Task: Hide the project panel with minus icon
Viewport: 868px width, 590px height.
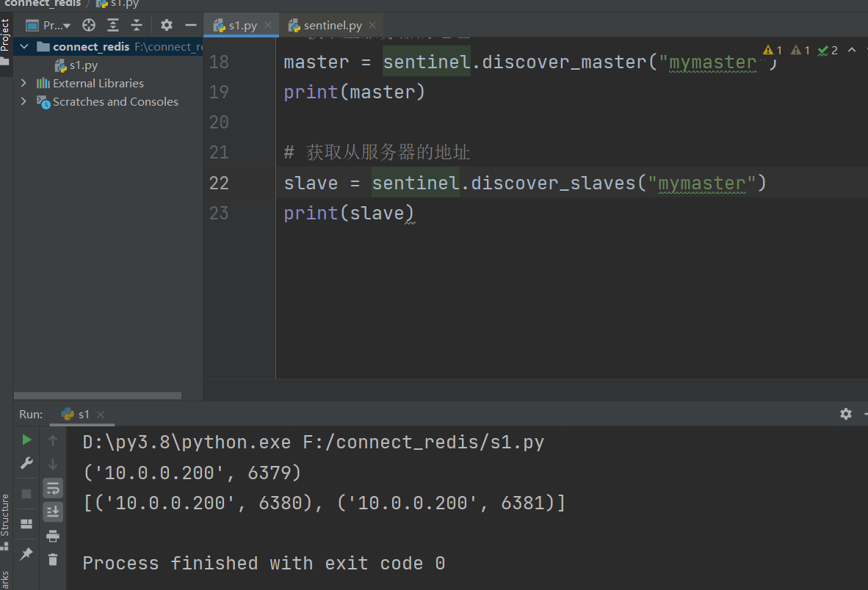Action: coord(190,25)
